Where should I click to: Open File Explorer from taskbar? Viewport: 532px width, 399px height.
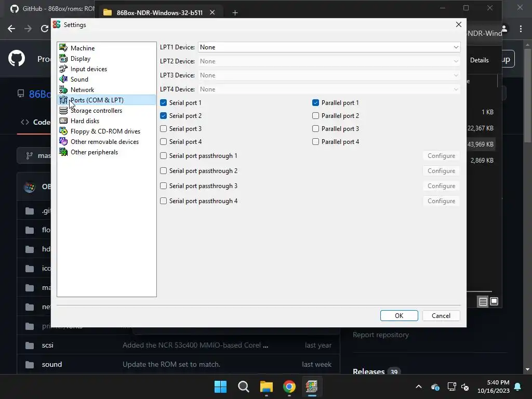pyautogui.click(x=267, y=387)
